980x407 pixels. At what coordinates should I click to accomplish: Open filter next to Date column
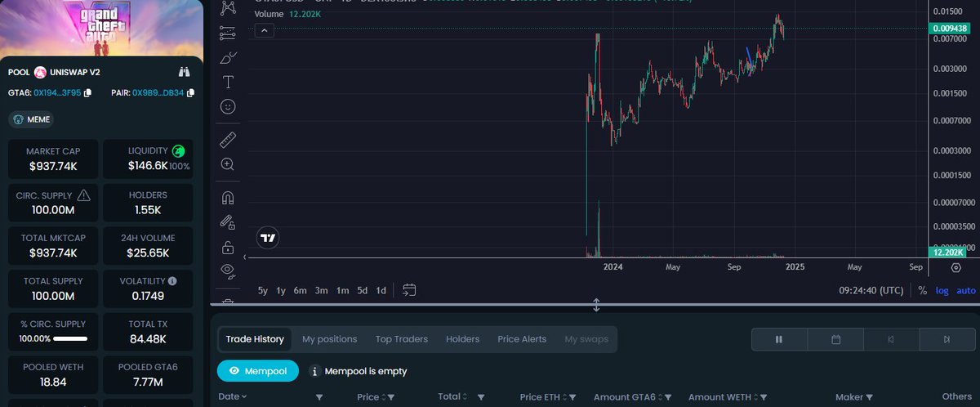[x=319, y=397]
